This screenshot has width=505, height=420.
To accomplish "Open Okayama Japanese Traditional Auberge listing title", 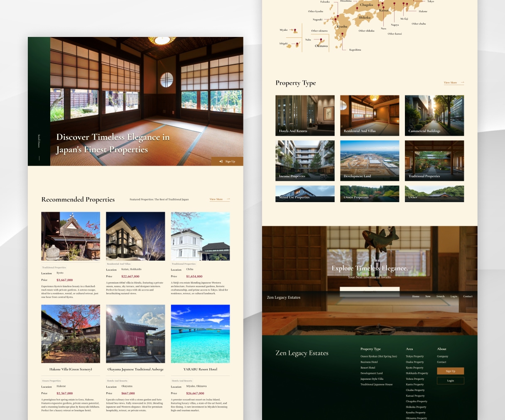I will click(x=135, y=369).
